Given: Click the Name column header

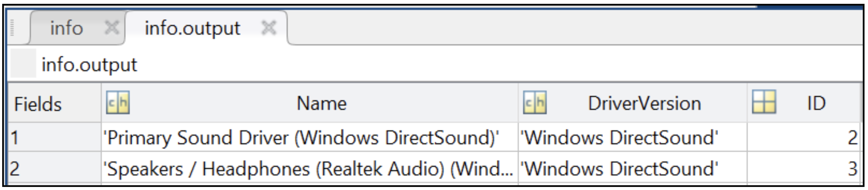Looking at the screenshot, I should click(321, 103).
